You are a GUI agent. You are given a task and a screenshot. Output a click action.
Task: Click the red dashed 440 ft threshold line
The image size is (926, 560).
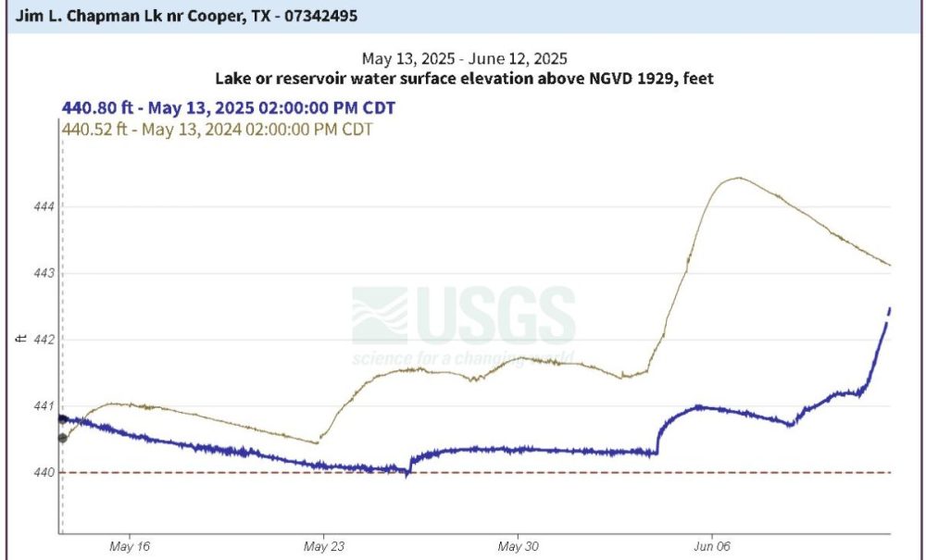(x=475, y=473)
